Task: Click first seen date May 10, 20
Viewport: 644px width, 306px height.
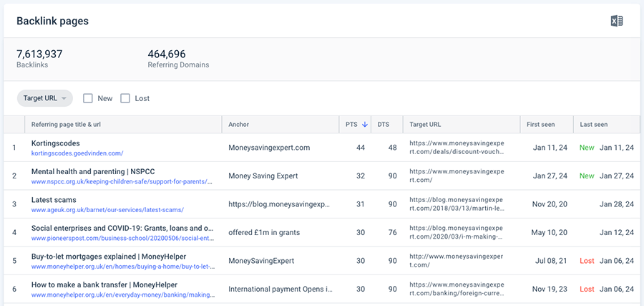Action: pyautogui.click(x=549, y=232)
